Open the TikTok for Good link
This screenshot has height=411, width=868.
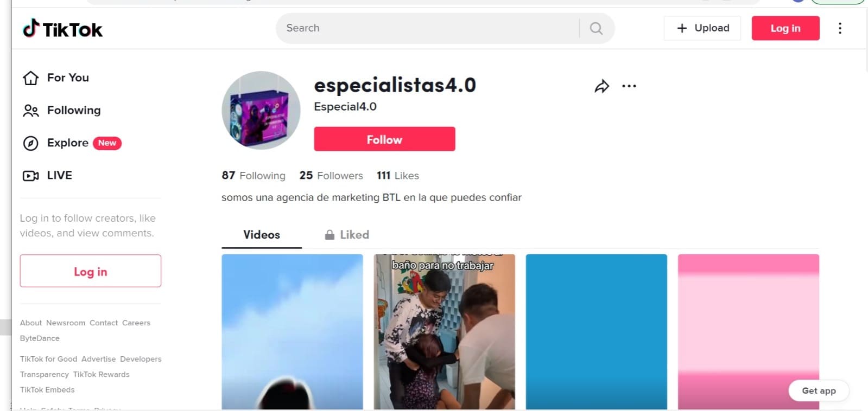coord(48,359)
